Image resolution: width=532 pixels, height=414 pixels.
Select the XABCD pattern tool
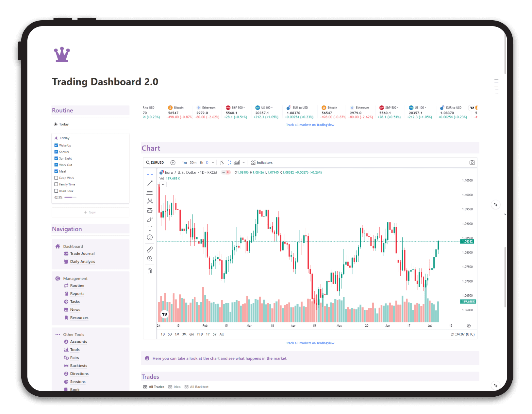(x=150, y=201)
